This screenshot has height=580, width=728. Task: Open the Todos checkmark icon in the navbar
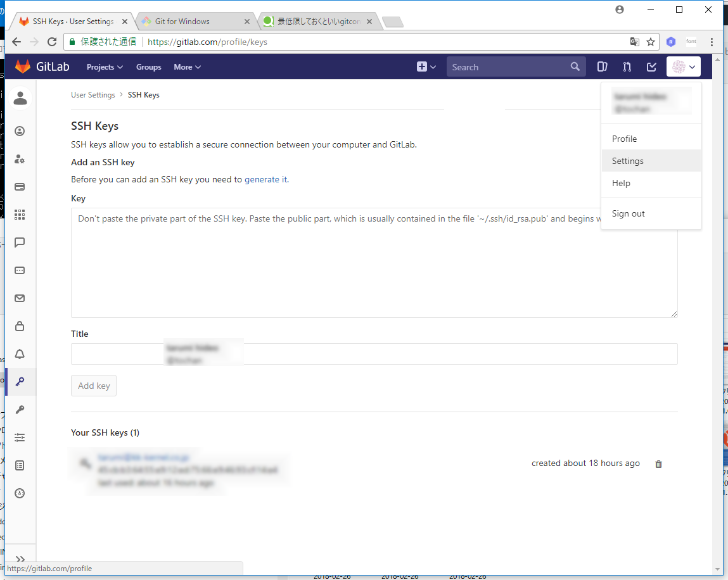651,67
